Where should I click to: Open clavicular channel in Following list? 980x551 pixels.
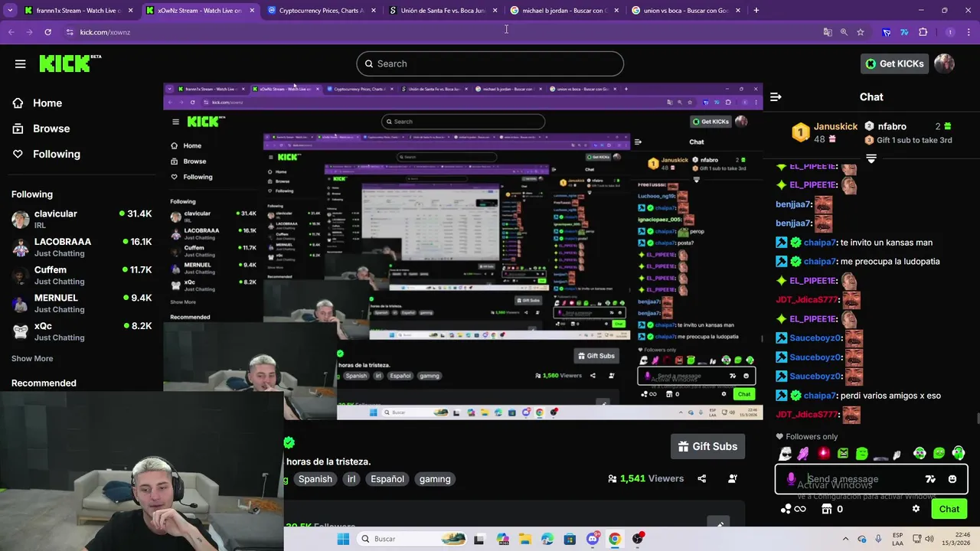coord(81,219)
